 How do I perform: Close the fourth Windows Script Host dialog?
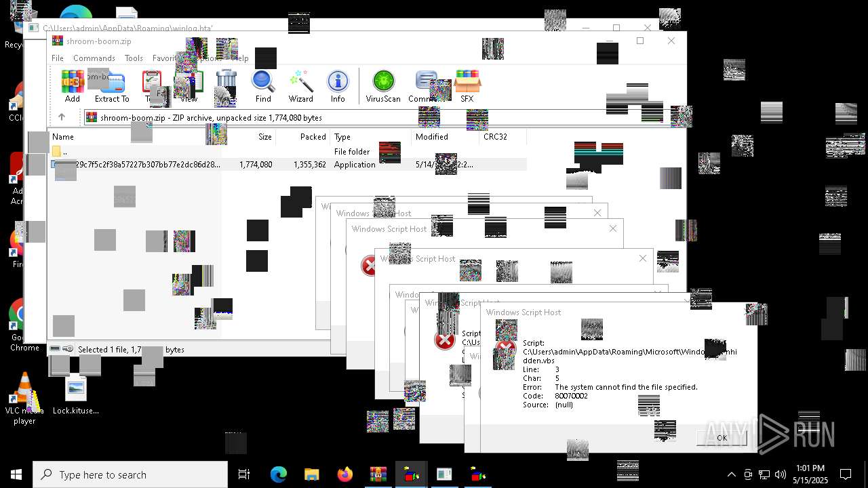point(643,258)
